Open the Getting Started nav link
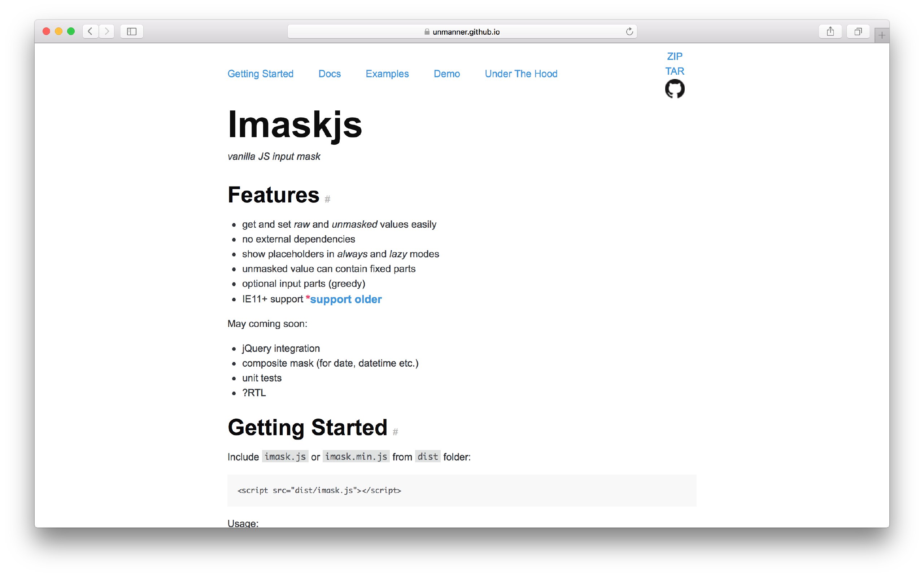The image size is (924, 577). coord(260,74)
